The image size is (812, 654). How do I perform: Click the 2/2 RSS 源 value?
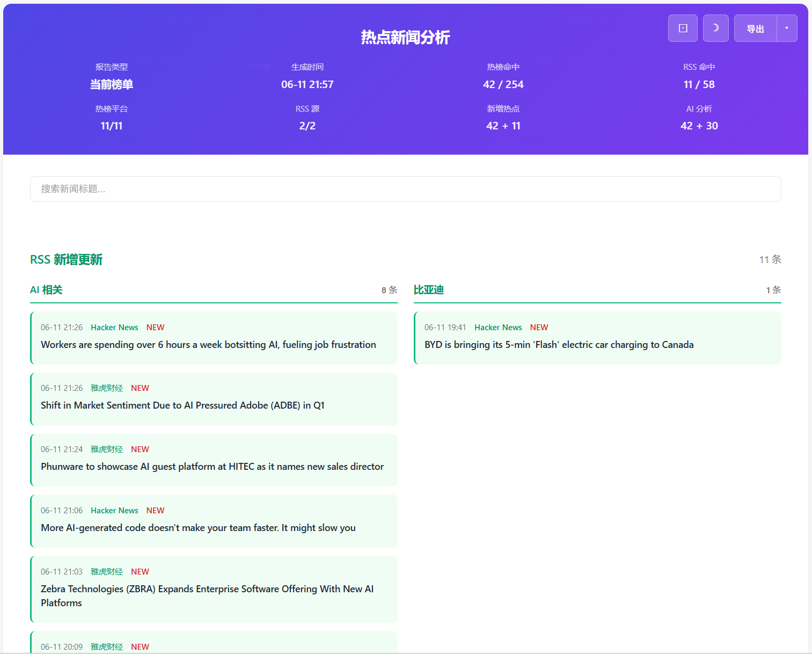click(308, 126)
